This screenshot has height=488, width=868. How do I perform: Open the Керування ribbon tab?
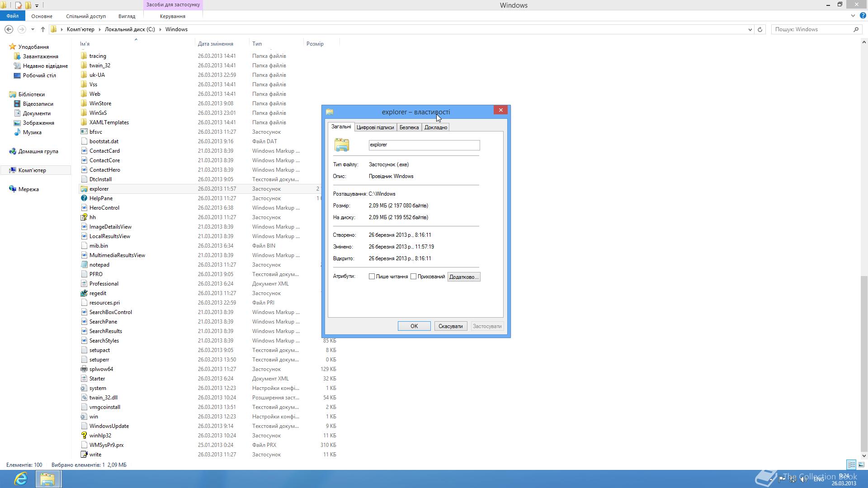[173, 16]
